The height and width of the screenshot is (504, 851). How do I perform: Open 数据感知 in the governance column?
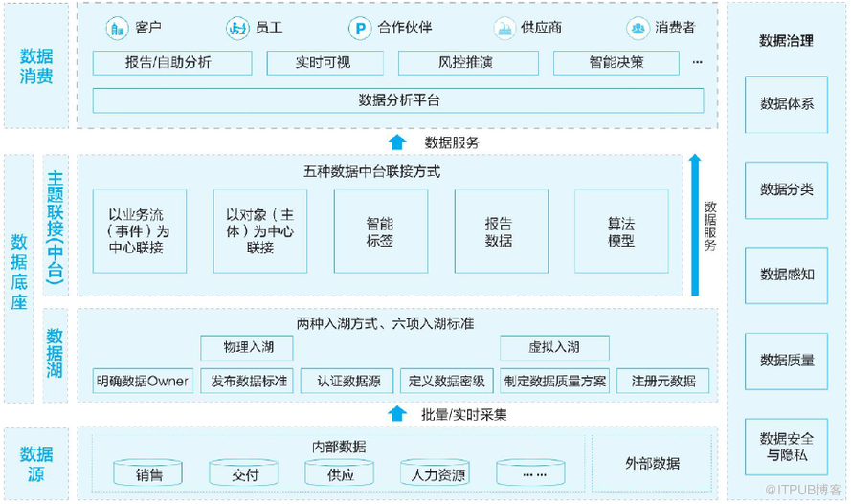tap(787, 275)
